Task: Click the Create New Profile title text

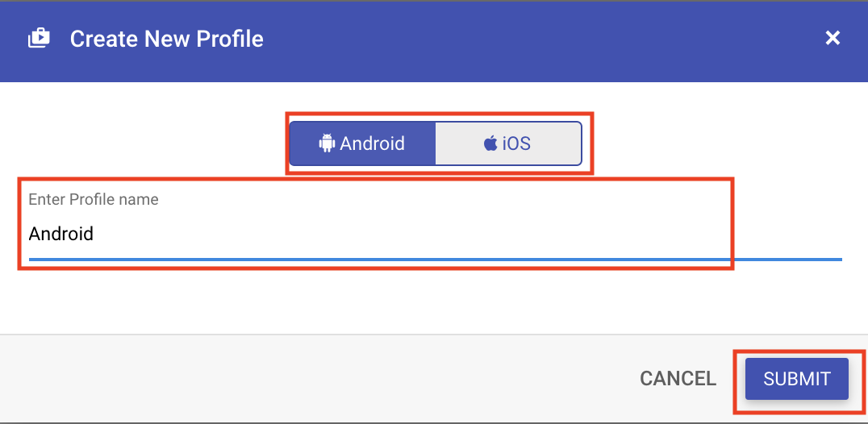Action: click(166, 39)
